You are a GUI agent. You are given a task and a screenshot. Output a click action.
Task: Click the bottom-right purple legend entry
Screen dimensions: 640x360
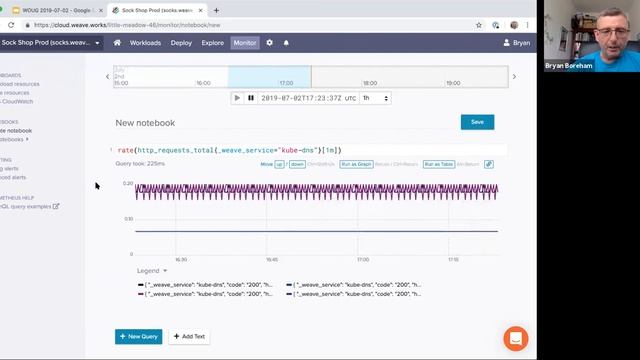point(353,294)
